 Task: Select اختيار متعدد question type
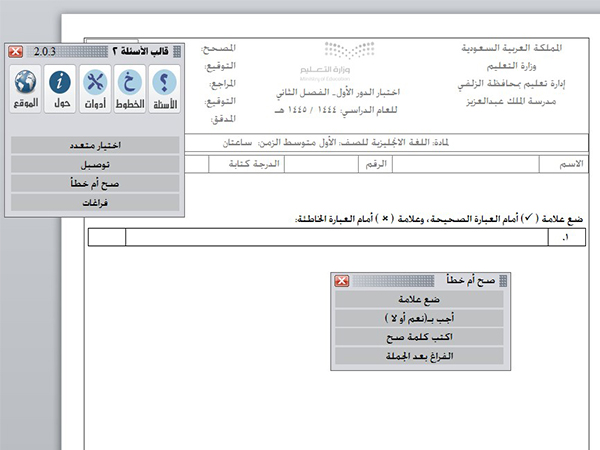(96, 145)
